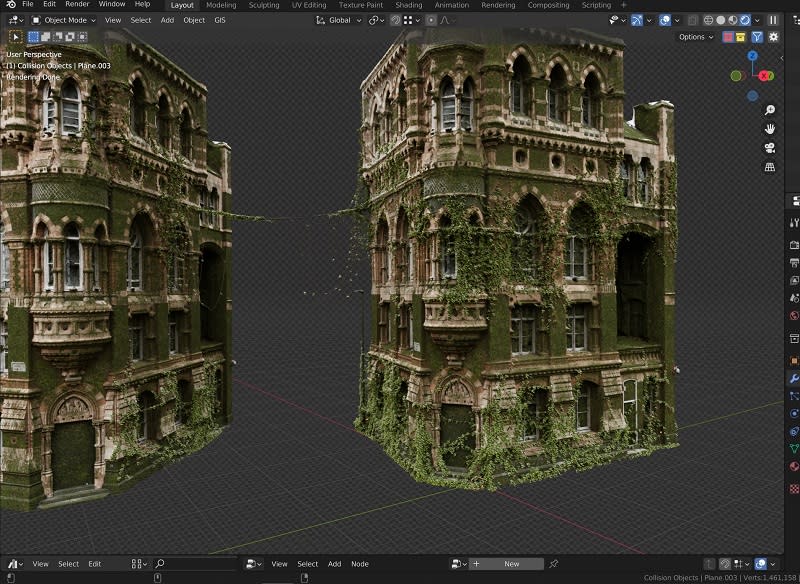Toggle show gizmos button
The height and width of the screenshot is (584, 800).
click(636, 20)
